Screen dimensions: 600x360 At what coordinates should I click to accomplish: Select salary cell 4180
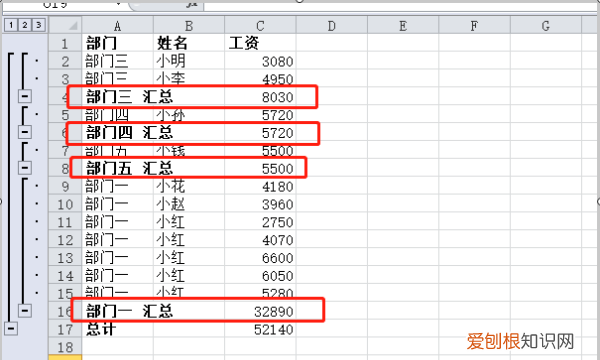pos(260,186)
